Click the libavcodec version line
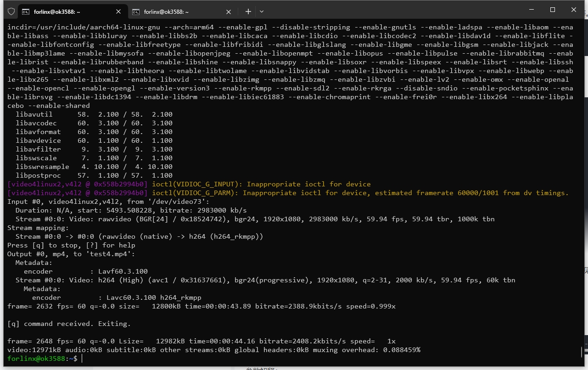This screenshot has width=588, height=370. click(x=94, y=123)
